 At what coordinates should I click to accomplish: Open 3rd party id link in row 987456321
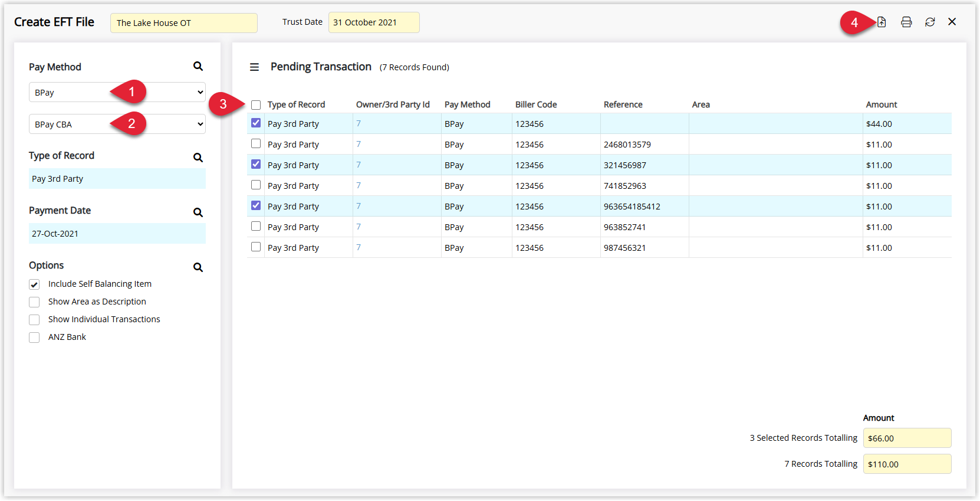359,247
